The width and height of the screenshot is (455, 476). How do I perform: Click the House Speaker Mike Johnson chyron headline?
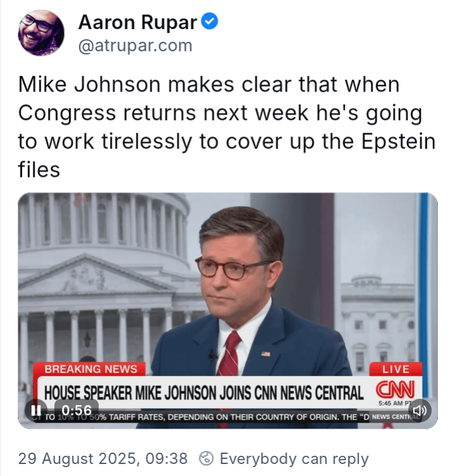click(x=203, y=393)
